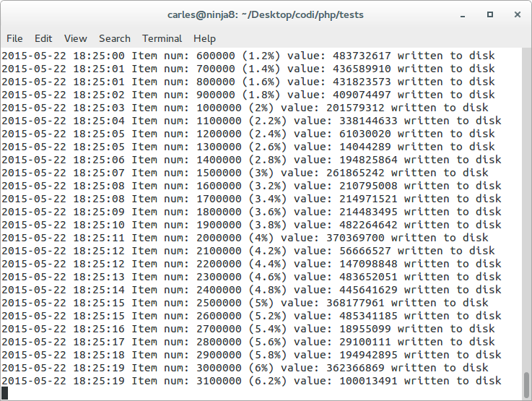Click the timestamp 18:25:03 on the (2%) line
The image size is (532, 401).
coord(99,108)
